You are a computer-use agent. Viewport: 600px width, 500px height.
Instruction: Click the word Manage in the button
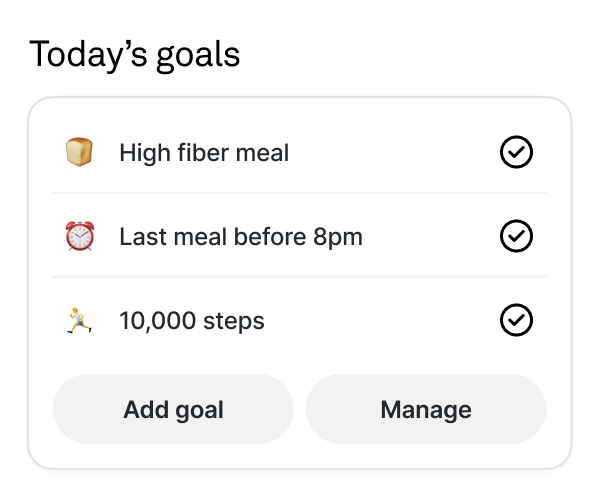tap(426, 410)
